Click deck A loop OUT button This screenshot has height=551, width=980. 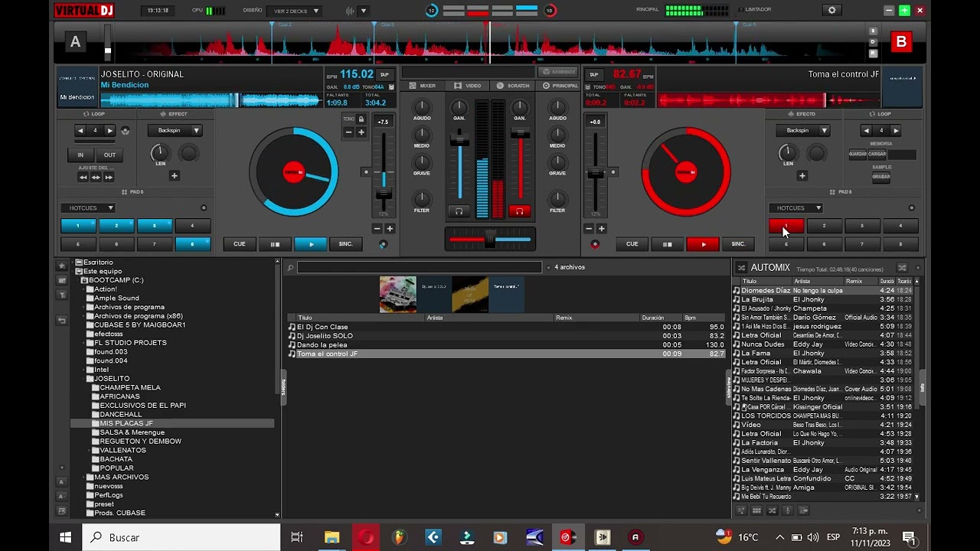[110, 155]
